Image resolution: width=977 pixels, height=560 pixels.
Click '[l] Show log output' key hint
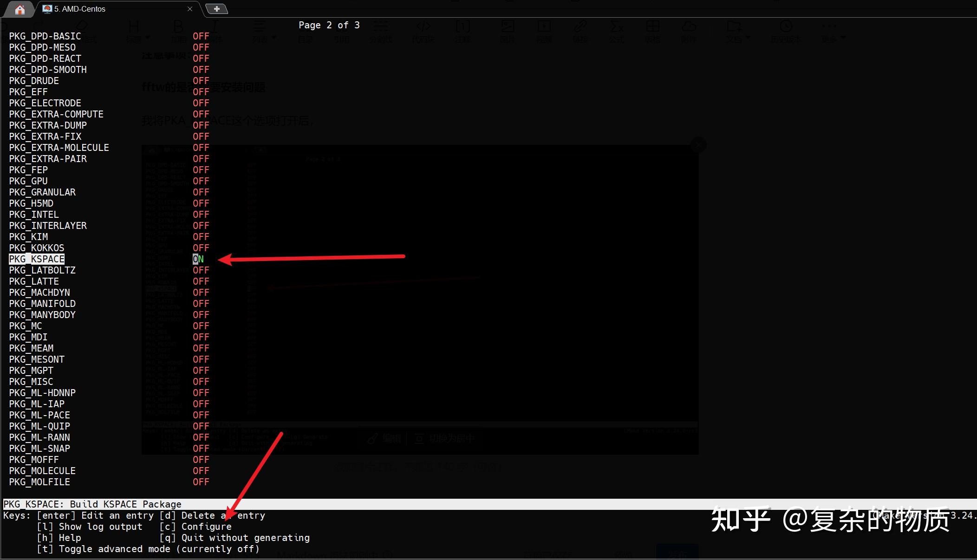(x=90, y=527)
